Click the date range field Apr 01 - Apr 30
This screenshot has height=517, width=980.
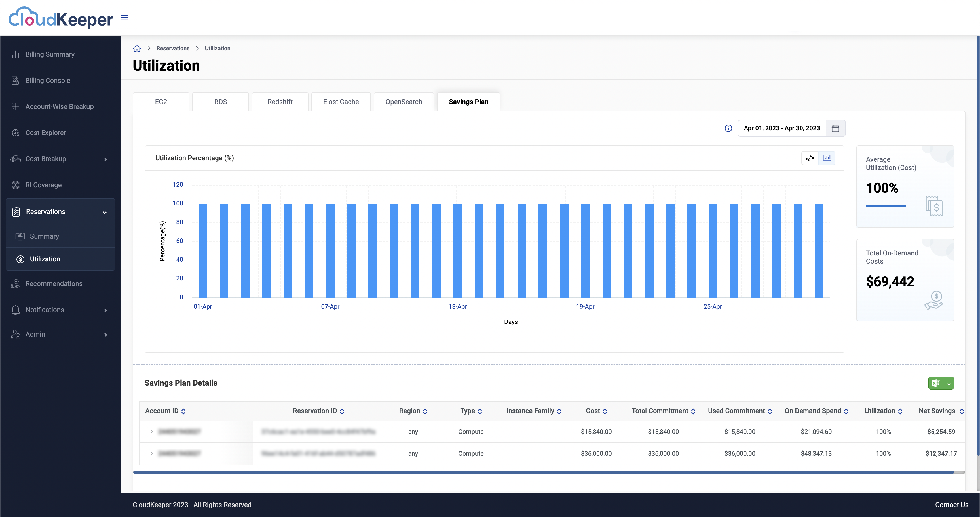[x=782, y=128]
